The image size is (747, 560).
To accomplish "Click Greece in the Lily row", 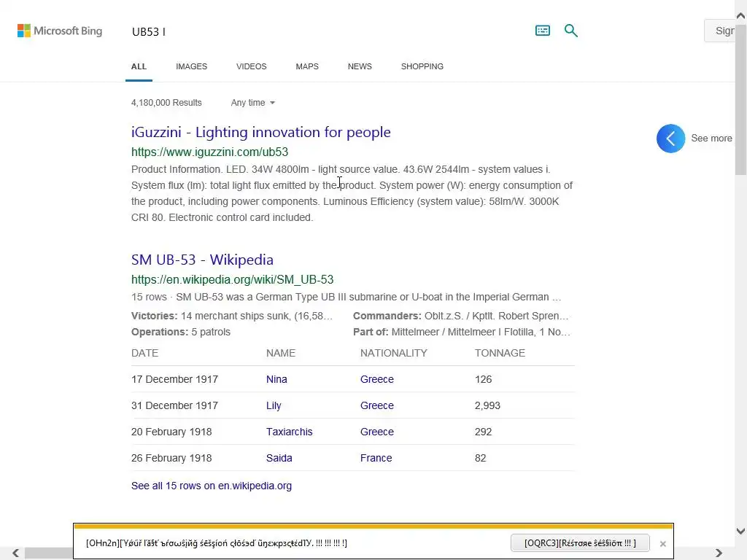I will coord(377,405).
